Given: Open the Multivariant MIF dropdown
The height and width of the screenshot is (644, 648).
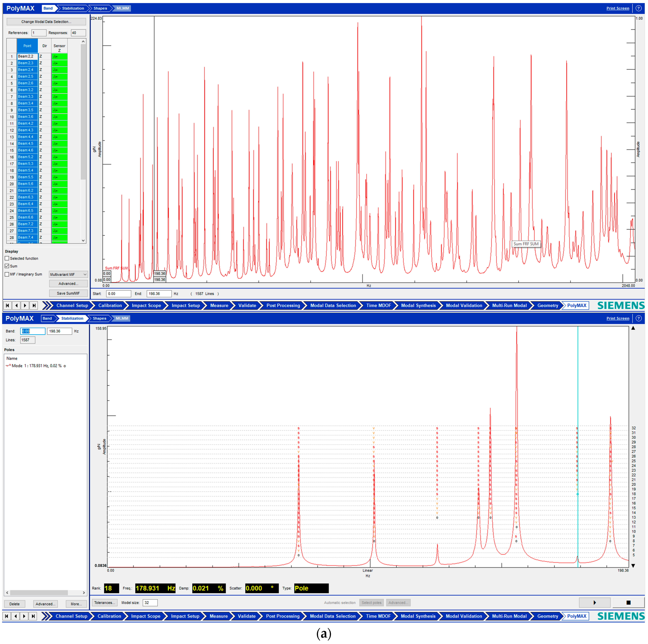Looking at the screenshot, I should pyautogui.click(x=68, y=274).
